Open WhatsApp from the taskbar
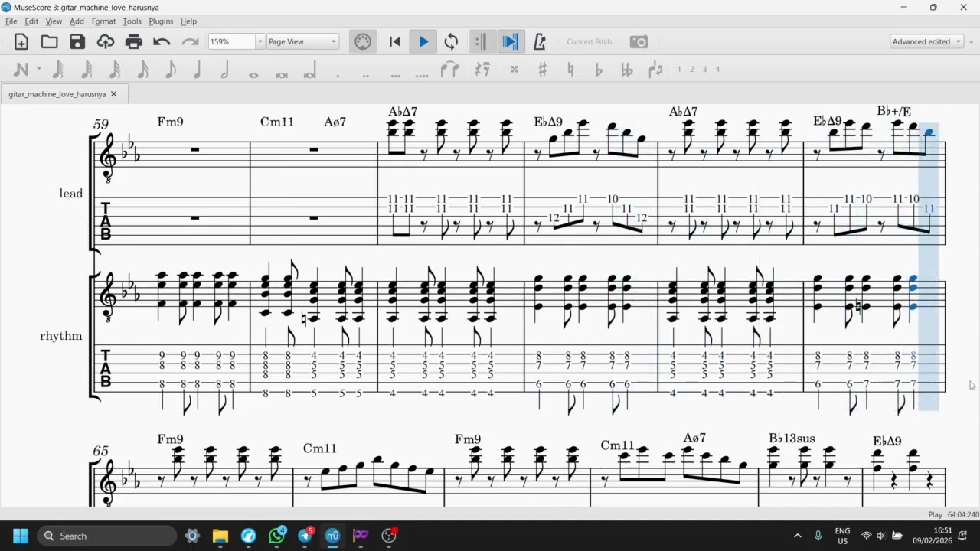The height and width of the screenshot is (551, 980). (x=276, y=536)
